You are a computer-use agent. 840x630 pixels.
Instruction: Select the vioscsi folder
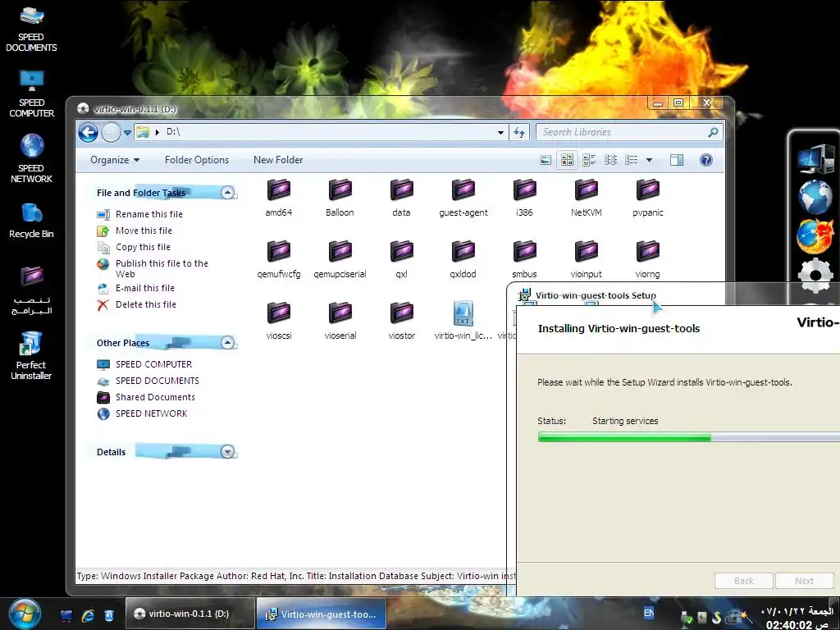pos(279,321)
